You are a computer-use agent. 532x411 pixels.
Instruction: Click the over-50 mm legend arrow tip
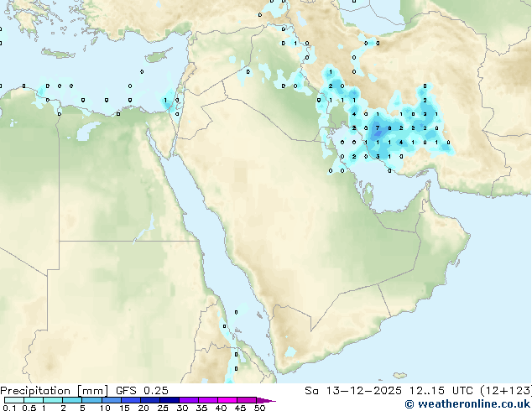click(266, 400)
